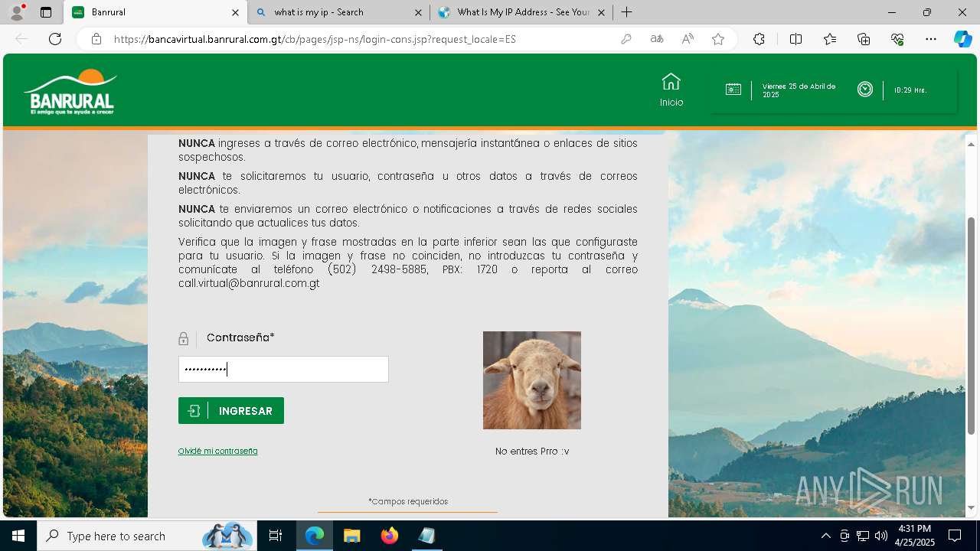Click the 'No entres Prro :v' phrase
Screen dimensions: 980x551
coord(532,452)
